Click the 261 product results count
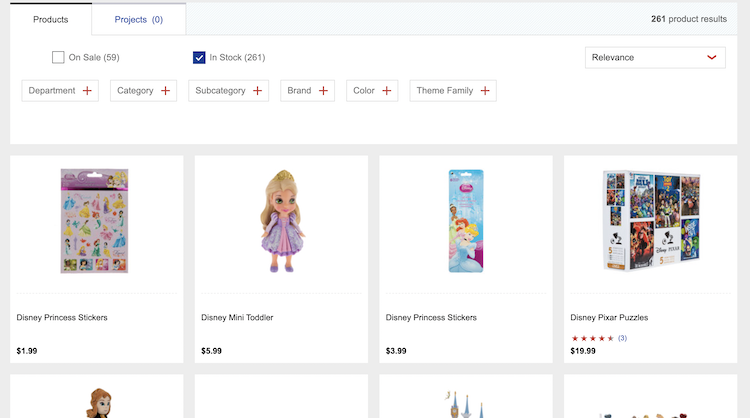This screenshot has width=750, height=418. (689, 19)
